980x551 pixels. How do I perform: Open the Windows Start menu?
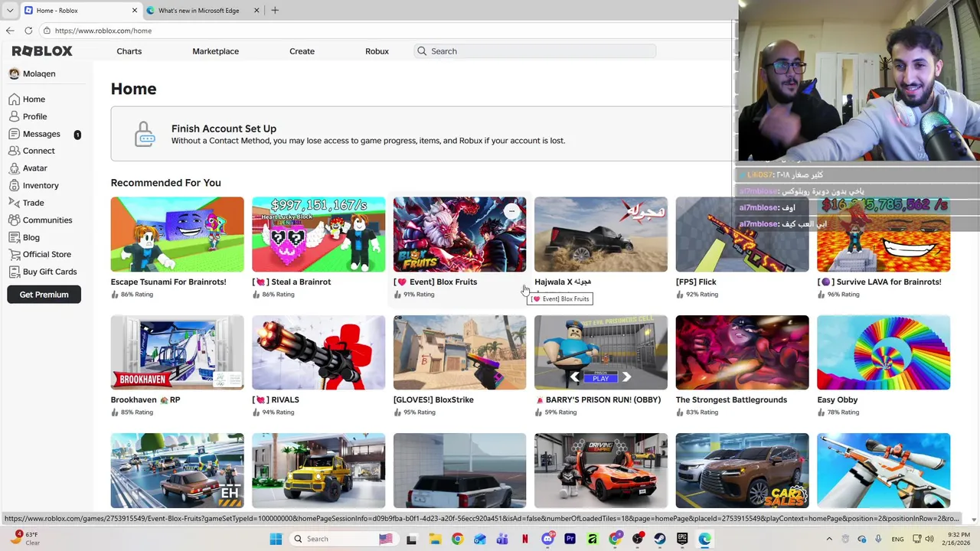pyautogui.click(x=276, y=539)
